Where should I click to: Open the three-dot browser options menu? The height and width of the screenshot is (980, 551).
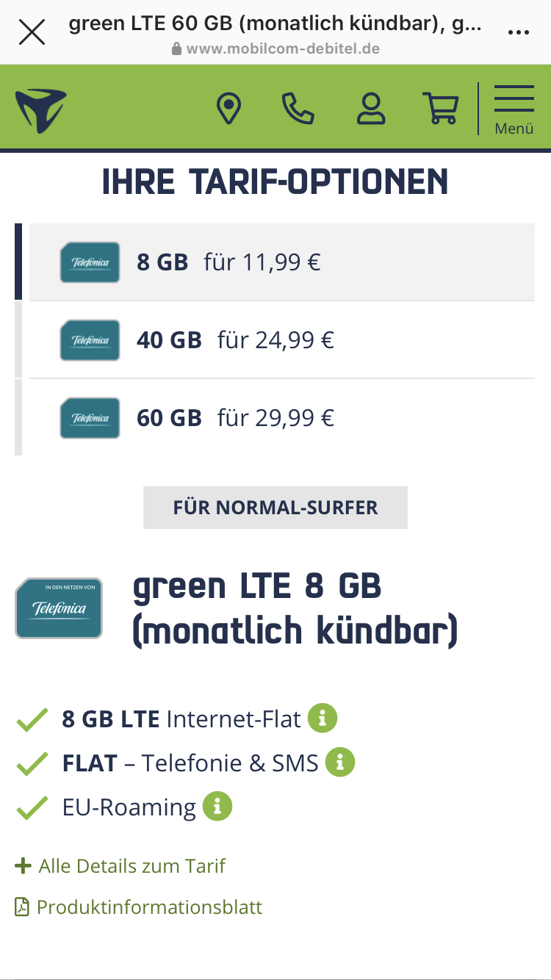pyautogui.click(x=519, y=32)
